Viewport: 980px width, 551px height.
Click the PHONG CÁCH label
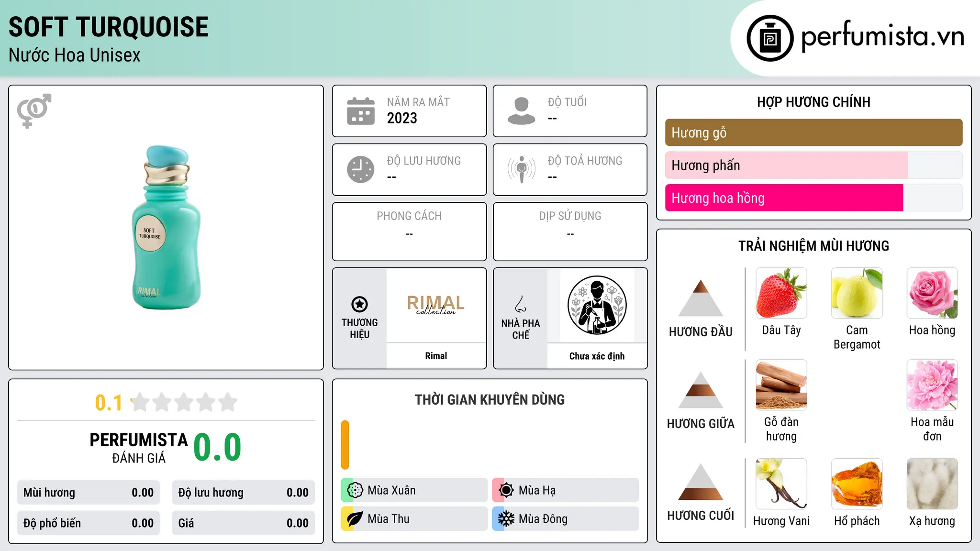(409, 216)
